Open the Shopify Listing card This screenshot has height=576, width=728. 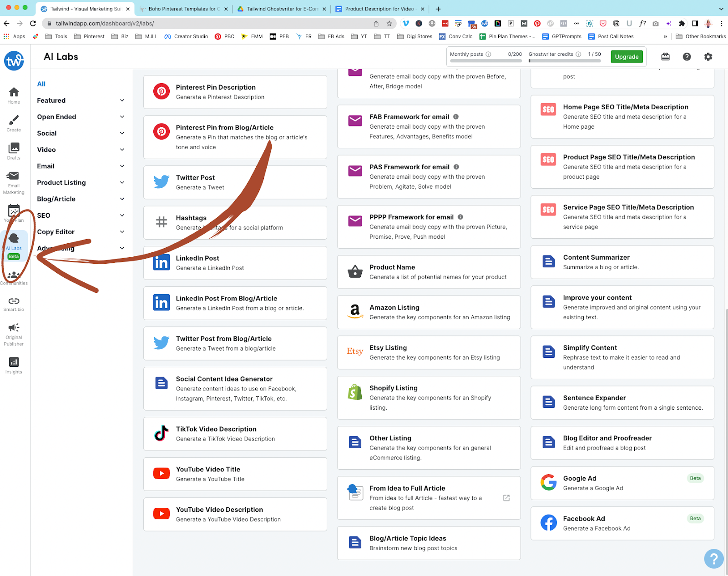pos(429,397)
